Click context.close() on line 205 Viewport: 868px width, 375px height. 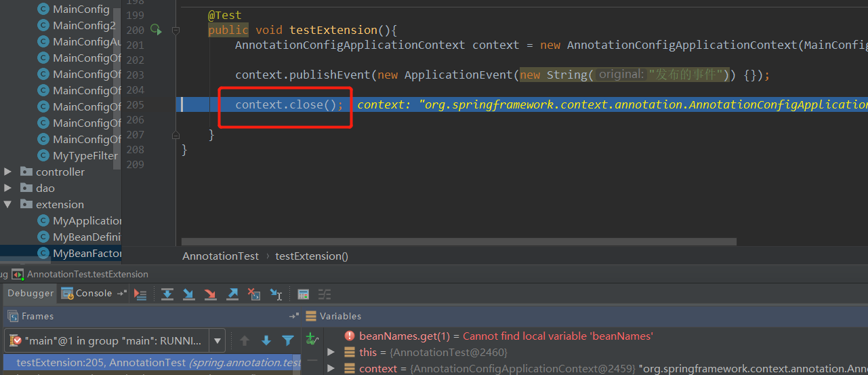tap(289, 104)
